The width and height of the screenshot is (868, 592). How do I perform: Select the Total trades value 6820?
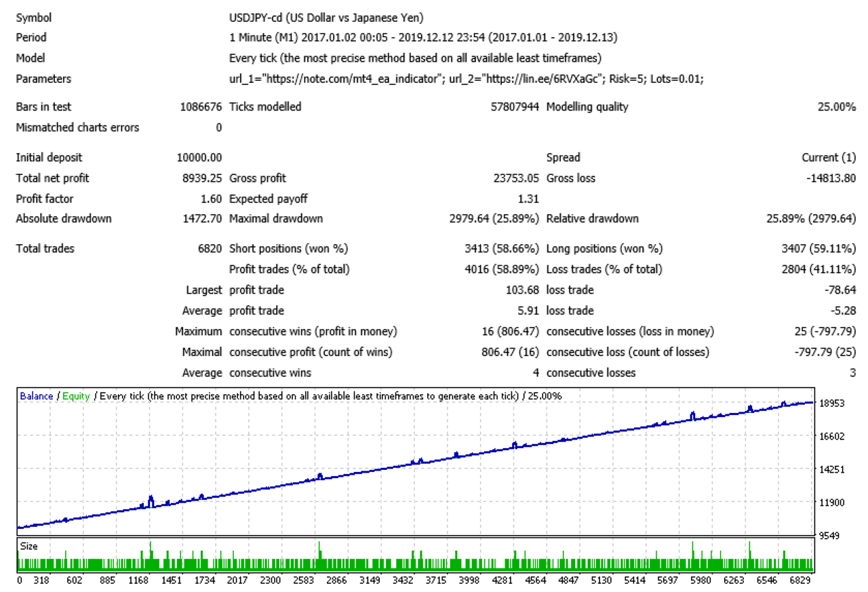(x=210, y=249)
